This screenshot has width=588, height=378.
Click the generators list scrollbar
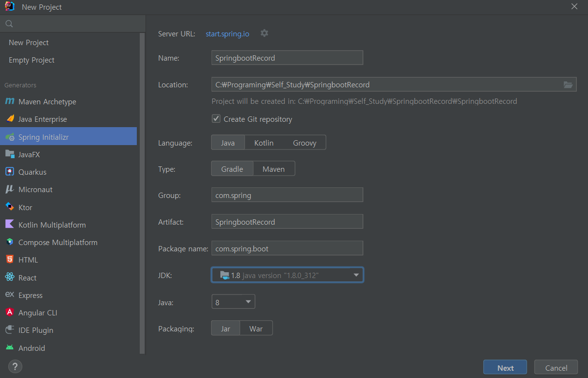click(142, 194)
